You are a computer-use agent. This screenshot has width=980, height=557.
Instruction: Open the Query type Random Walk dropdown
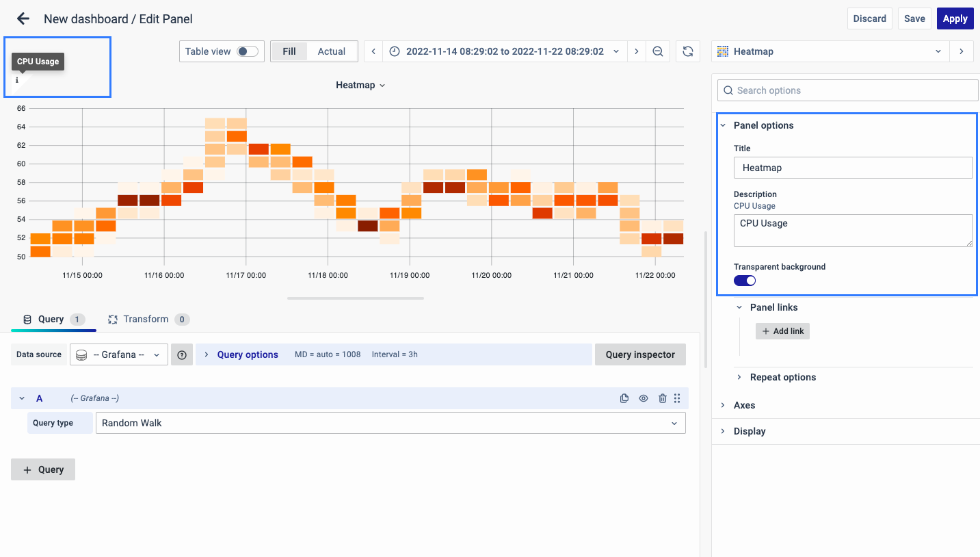390,423
